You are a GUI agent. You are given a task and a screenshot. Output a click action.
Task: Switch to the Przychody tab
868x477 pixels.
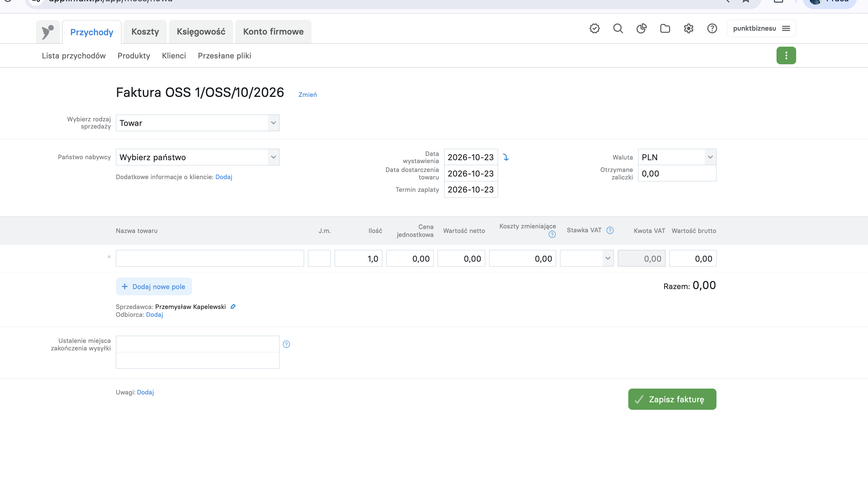[x=92, y=32]
